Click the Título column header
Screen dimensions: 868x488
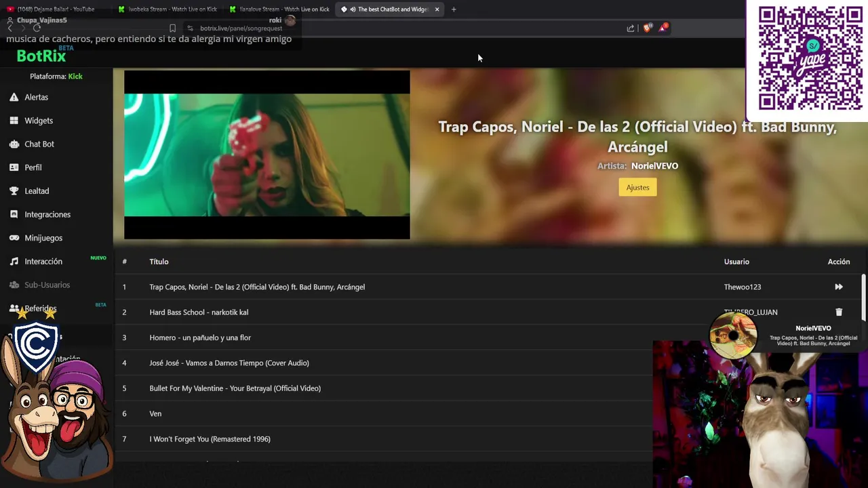pyautogui.click(x=159, y=262)
